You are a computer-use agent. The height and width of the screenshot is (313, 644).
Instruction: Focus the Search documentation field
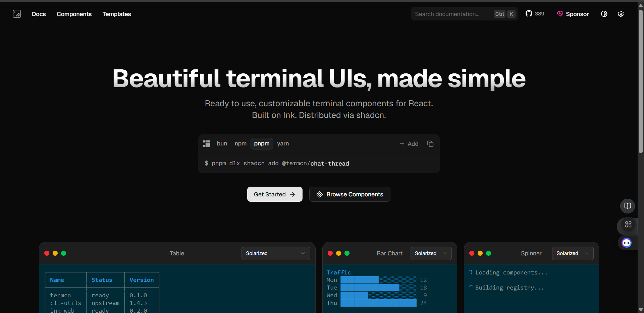click(465, 14)
